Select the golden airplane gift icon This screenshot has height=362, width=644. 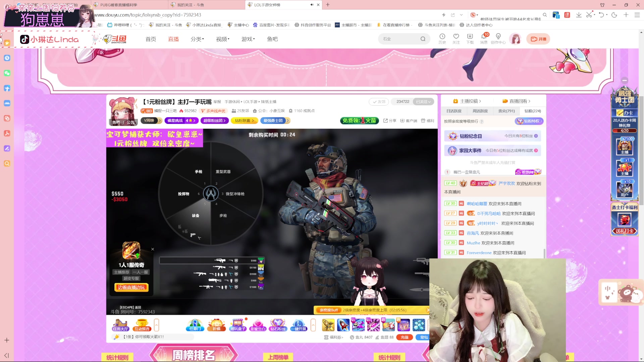(328, 325)
